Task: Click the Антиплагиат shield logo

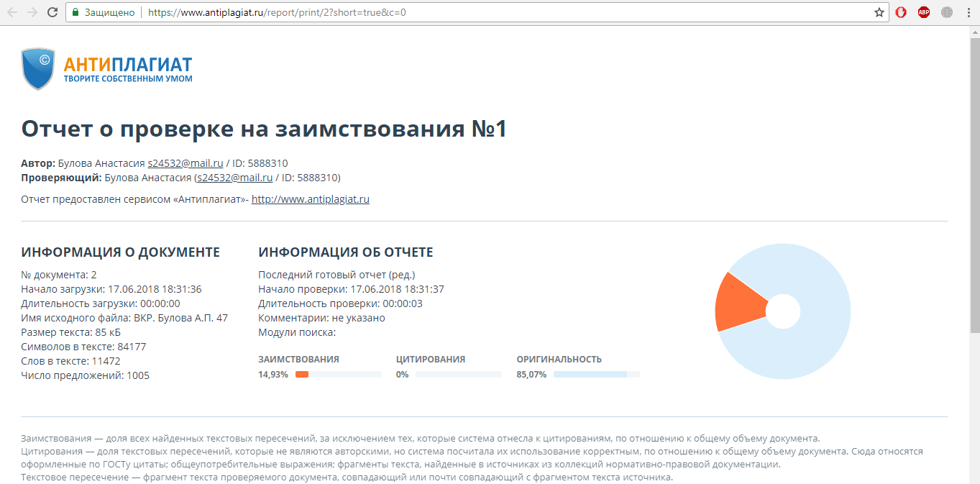Action: (x=38, y=69)
